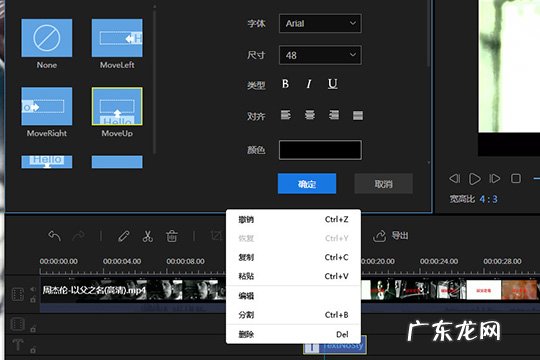Viewport: 540px width, 360px height.
Task: Align text to the left
Action: point(285,115)
